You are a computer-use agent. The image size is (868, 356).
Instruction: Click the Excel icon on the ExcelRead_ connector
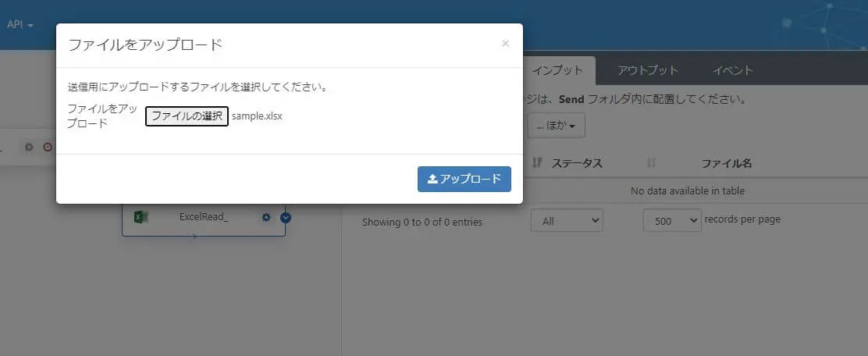coord(141,217)
